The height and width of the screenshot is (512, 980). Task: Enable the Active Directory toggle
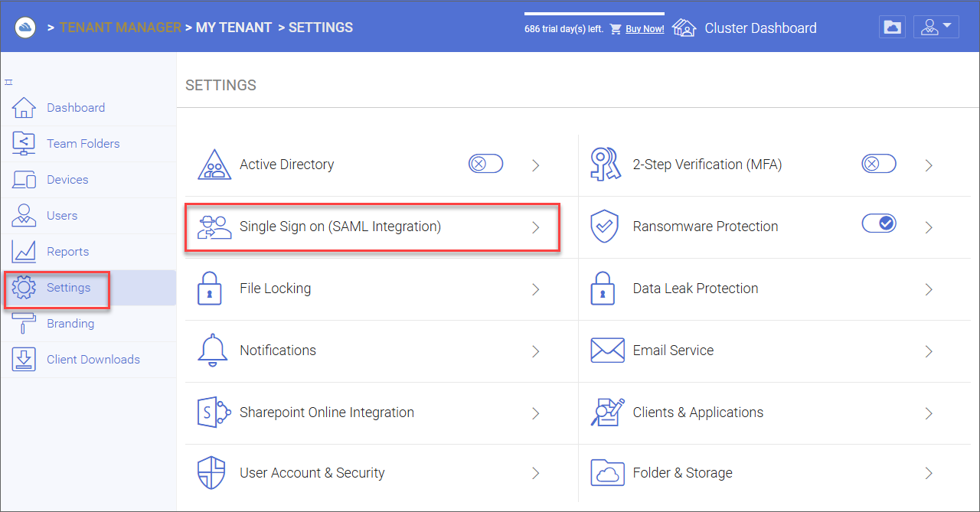coord(485,164)
